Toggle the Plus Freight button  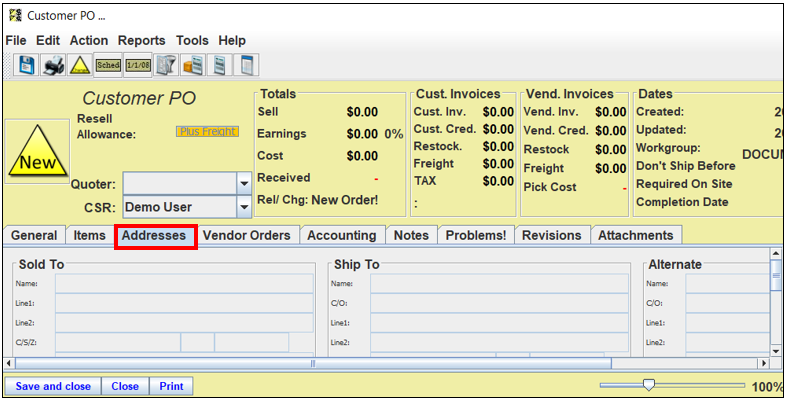[208, 132]
